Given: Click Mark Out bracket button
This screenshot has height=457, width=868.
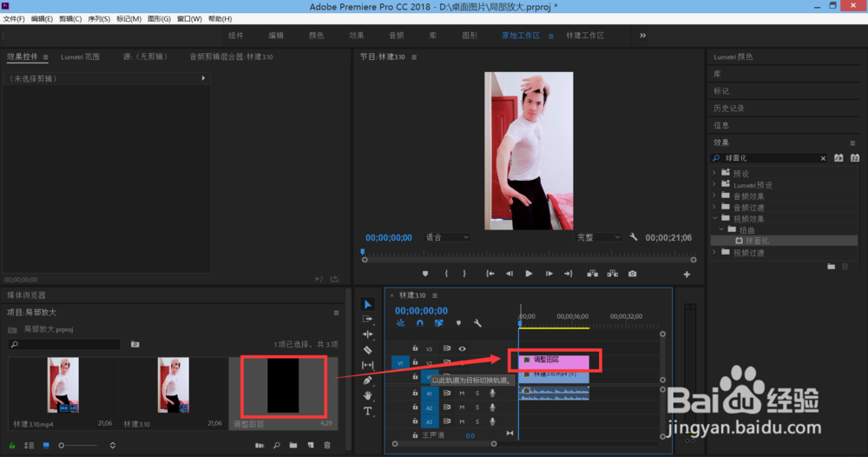Looking at the screenshot, I should tap(464, 274).
